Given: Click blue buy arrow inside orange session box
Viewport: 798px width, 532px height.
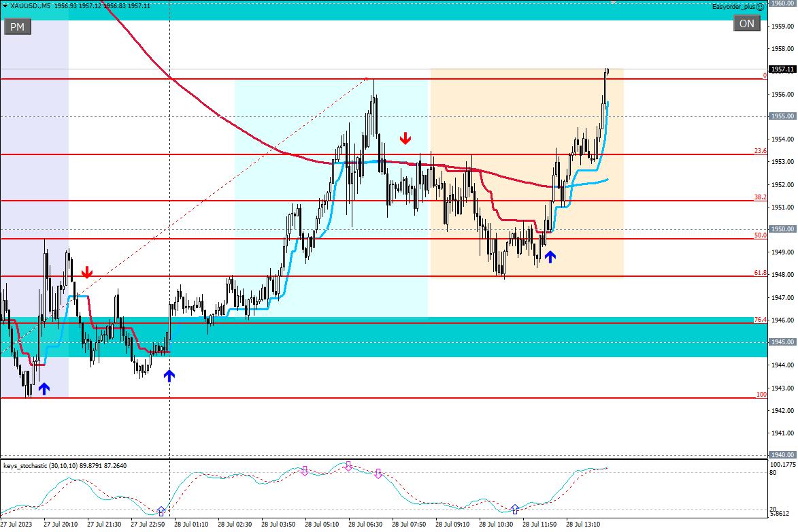Looking at the screenshot, I should [550, 256].
